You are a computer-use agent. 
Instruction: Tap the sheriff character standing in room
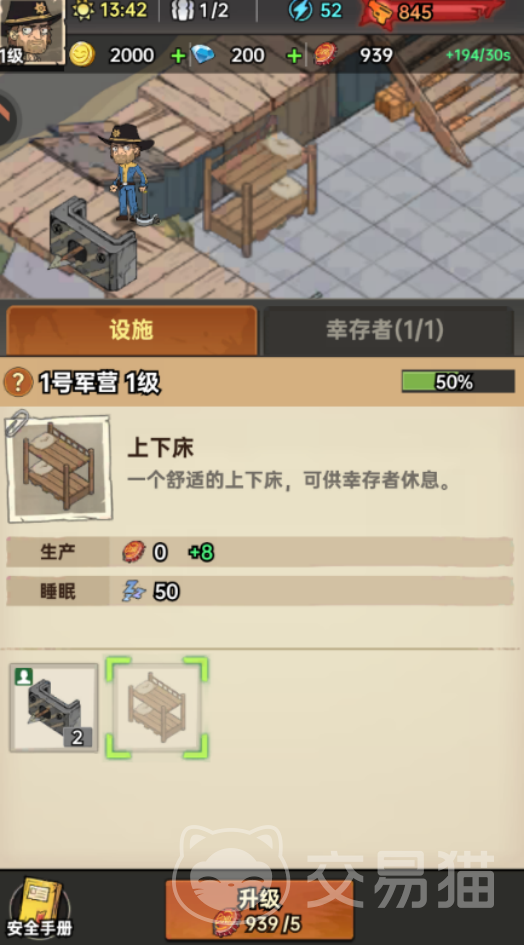click(x=127, y=174)
